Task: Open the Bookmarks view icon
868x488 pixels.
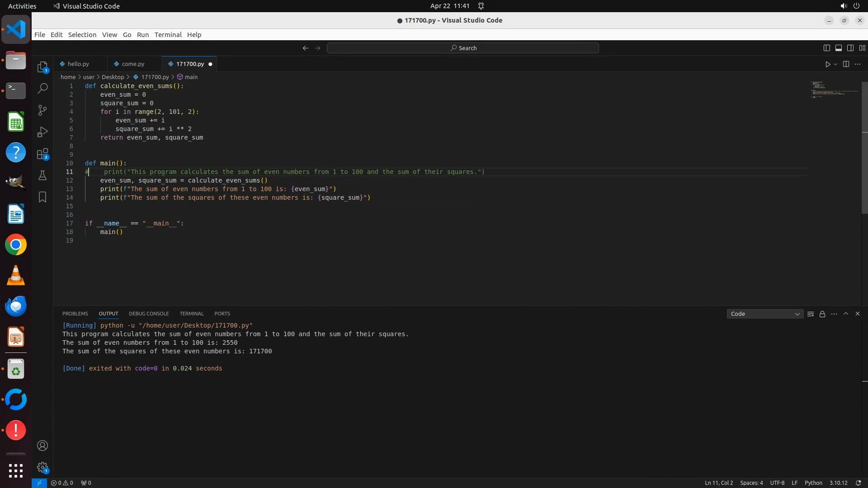Action: click(42, 197)
